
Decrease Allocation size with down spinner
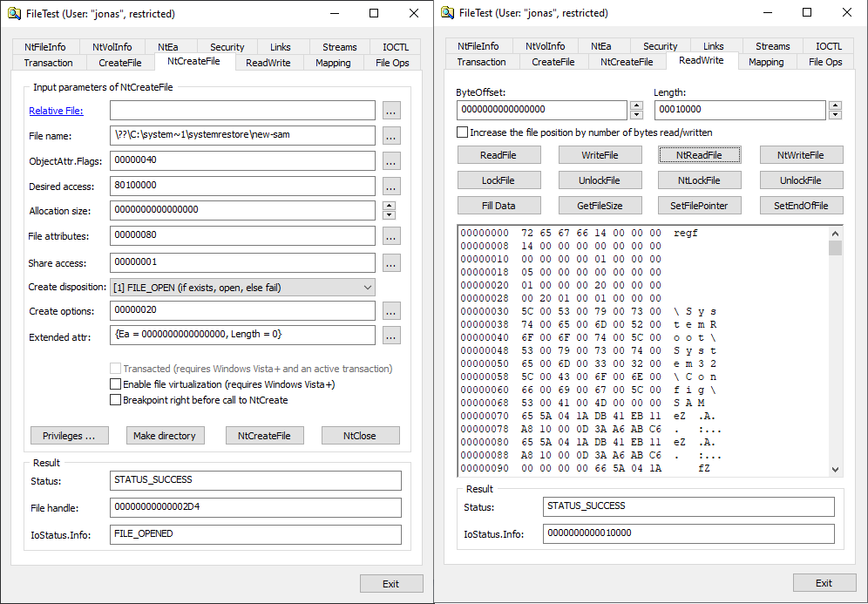pos(390,214)
